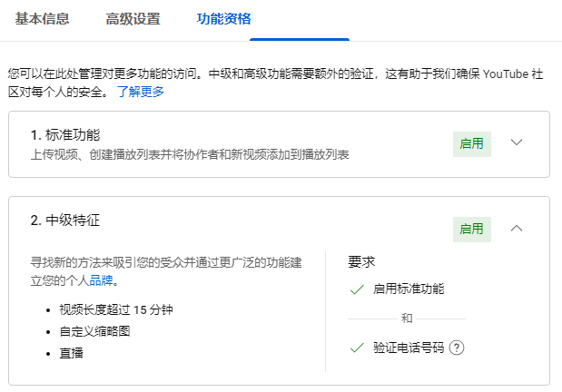
Task: Click the checkmark icon next to 启用标准功能
Action: click(x=356, y=289)
